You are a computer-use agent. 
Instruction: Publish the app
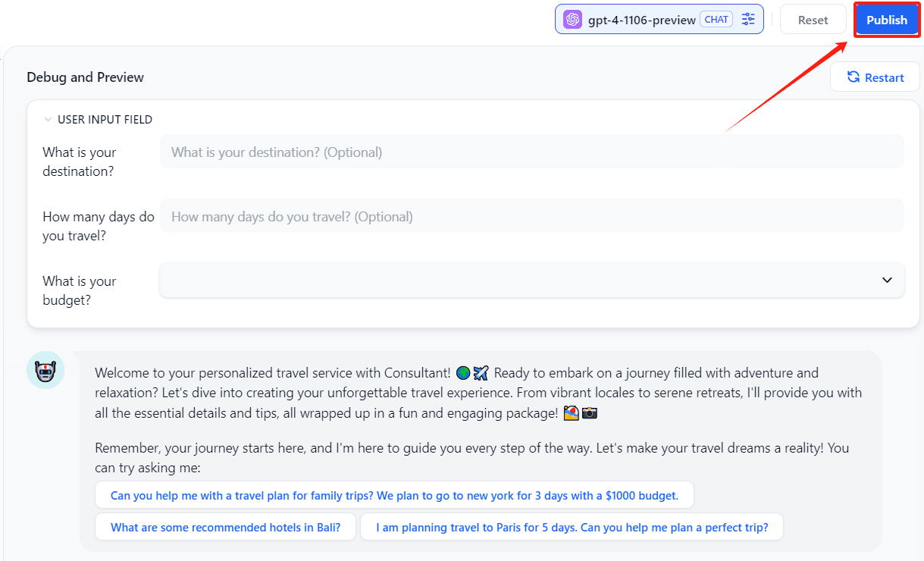(887, 20)
